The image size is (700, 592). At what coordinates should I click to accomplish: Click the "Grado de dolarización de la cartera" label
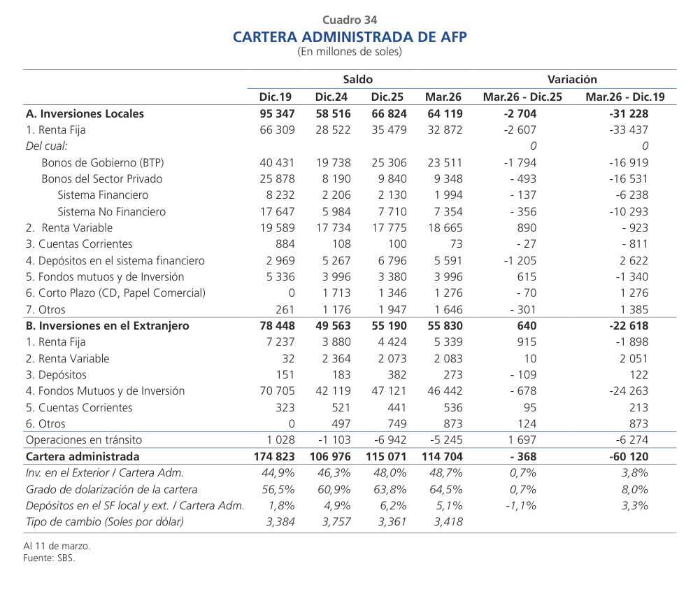pos(111,489)
